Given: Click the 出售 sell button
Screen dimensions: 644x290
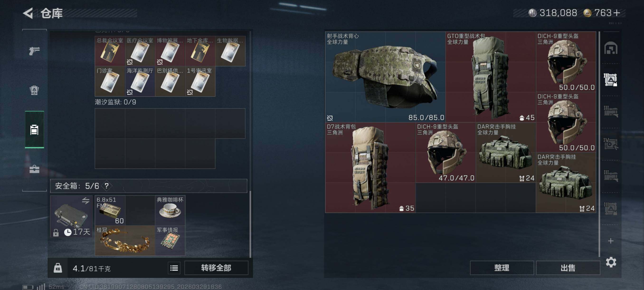Looking at the screenshot, I should 568,268.
